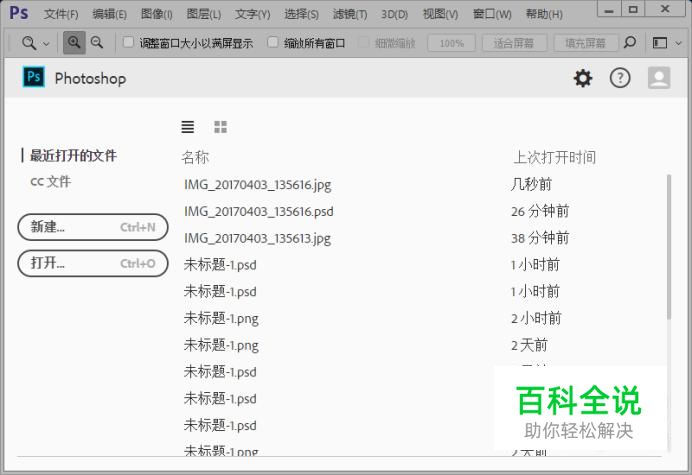Activate the zoom out magnifier button

pos(97,43)
